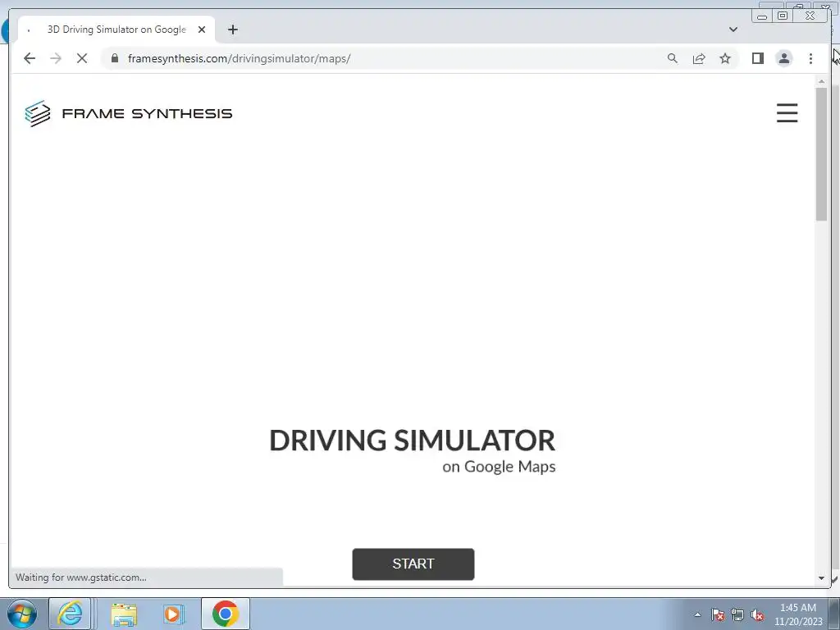The image size is (840, 630).
Task: Launch Internet Explorer from taskbar
Action: 71,614
